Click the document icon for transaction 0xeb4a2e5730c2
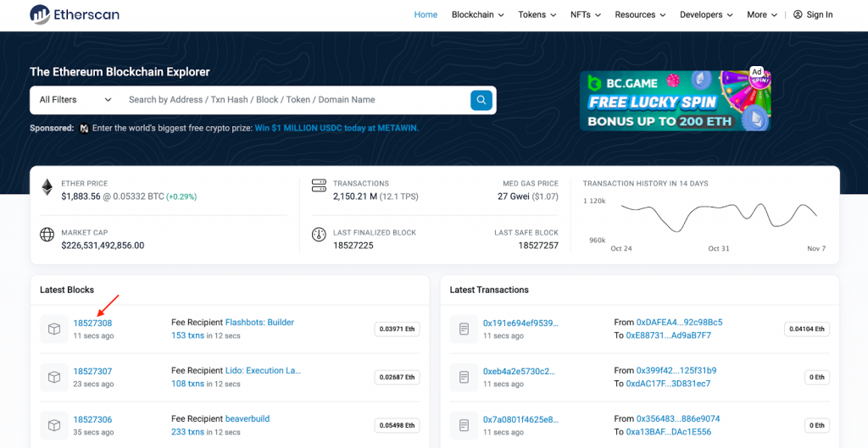Image resolution: width=868 pixels, height=448 pixels. point(464,377)
